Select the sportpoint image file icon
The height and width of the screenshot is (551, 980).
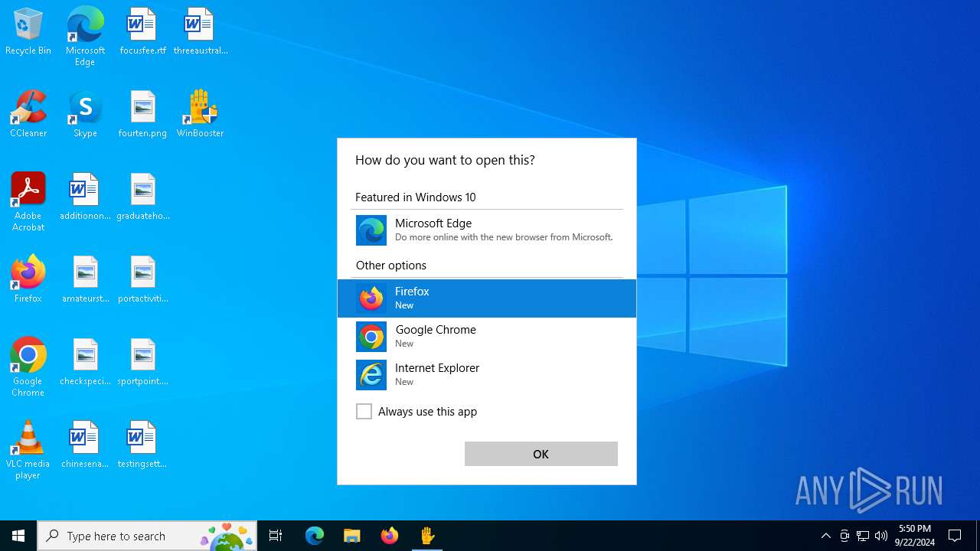pyautogui.click(x=142, y=363)
